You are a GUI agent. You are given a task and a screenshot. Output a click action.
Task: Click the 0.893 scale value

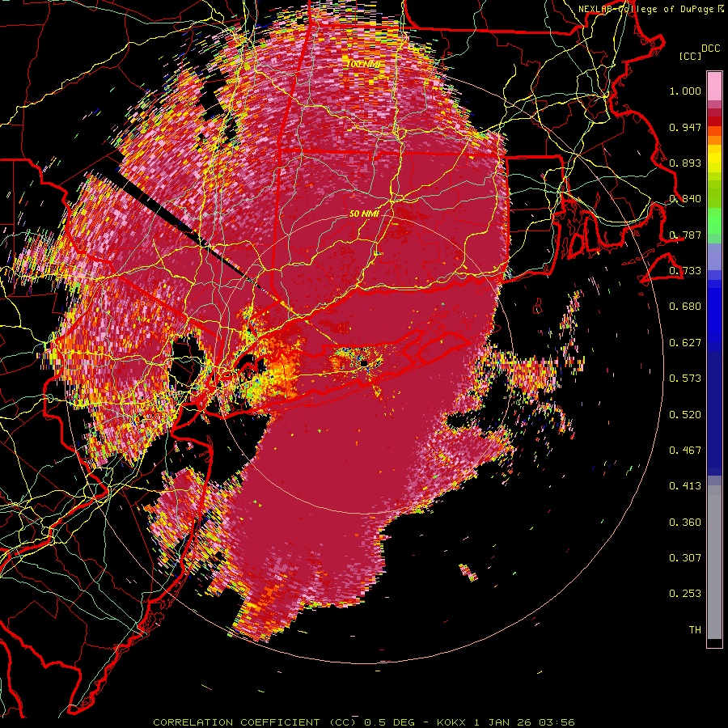pyautogui.click(x=685, y=163)
